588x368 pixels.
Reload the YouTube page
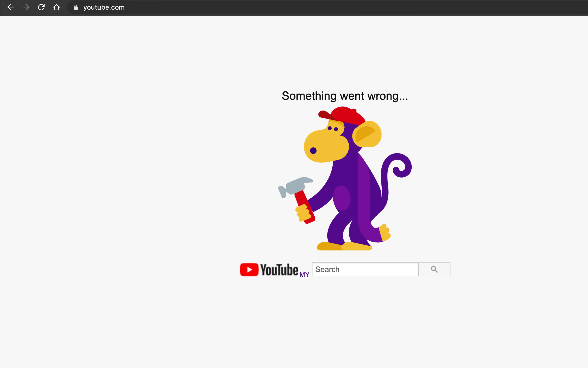click(x=41, y=7)
